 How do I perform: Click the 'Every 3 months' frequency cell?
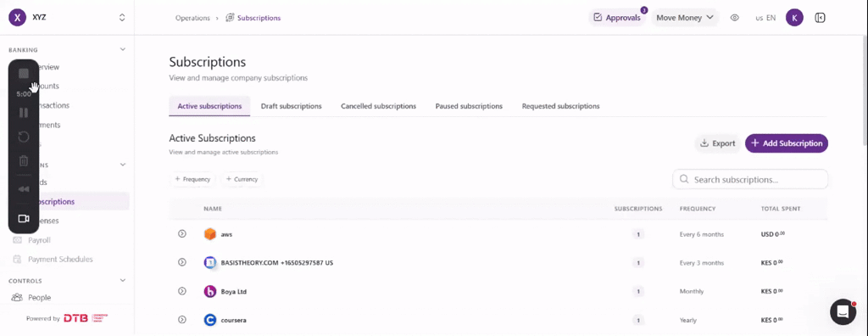pos(701,263)
